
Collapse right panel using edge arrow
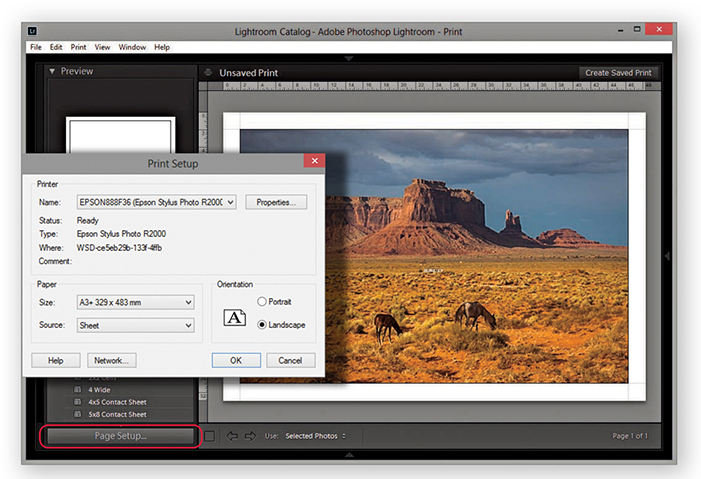click(x=668, y=256)
